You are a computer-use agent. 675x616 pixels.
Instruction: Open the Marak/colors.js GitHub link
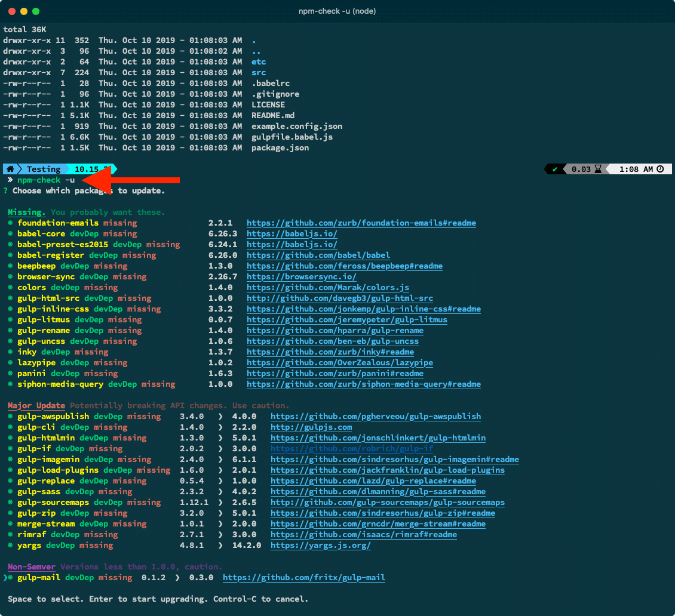tap(327, 287)
